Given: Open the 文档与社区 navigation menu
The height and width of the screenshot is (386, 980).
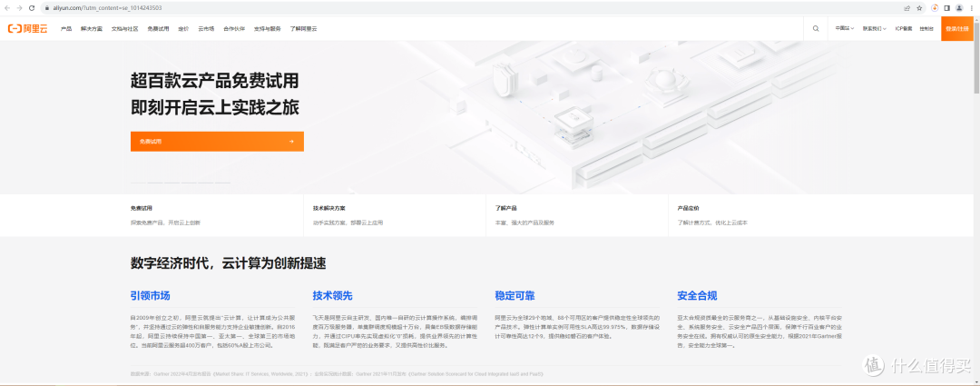Looking at the screenshot, I should [125, 29].
